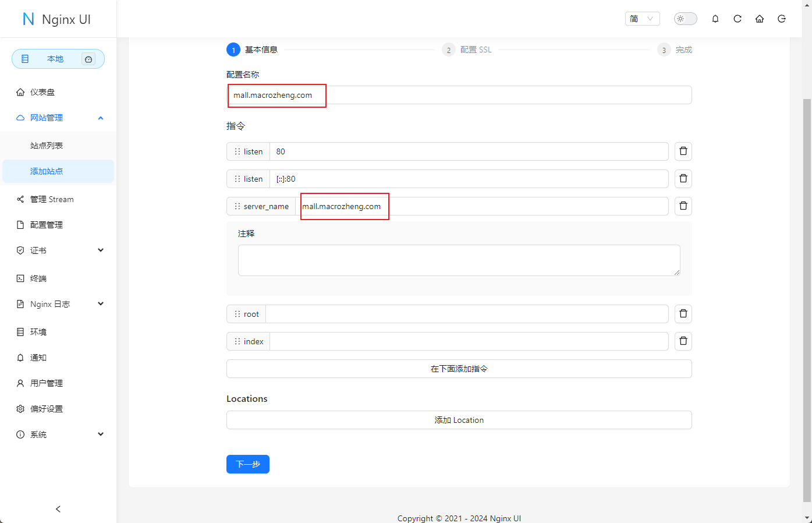Click the reload Nginx icon in header
The image size is (812, 523).
[737, 19]
